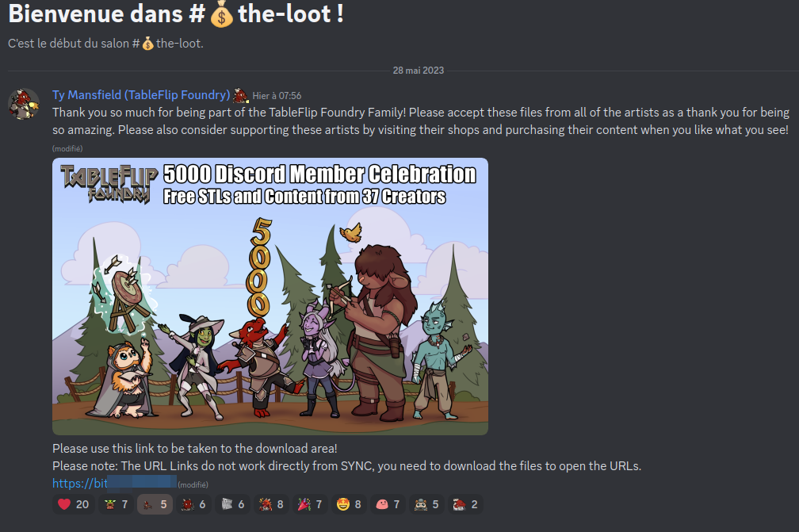Remove the highlighted reaction showing 5
799x532 pixels.
(x=155, y=504)
